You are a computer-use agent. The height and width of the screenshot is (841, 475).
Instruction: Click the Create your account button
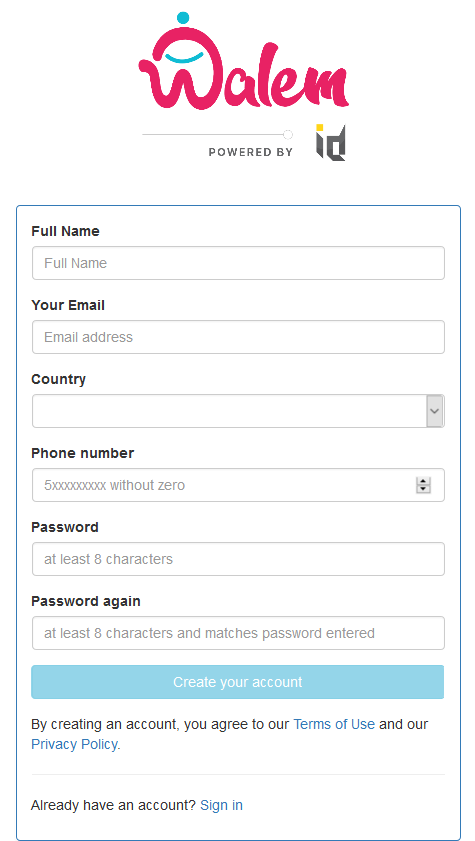(x=238, y=682)
